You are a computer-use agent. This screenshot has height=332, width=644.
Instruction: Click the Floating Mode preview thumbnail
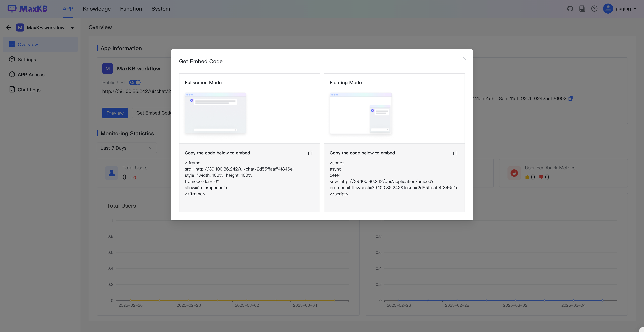361,113
